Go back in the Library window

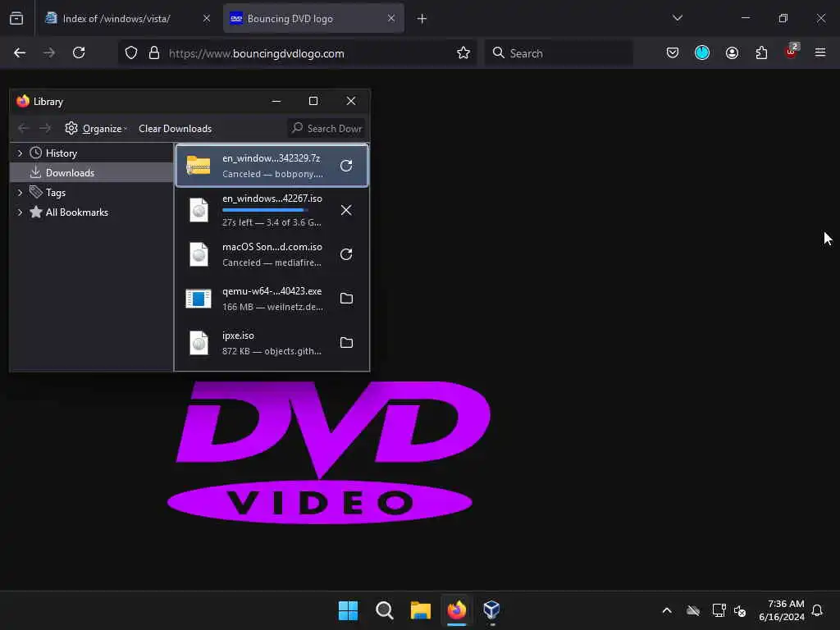(x=23, y=128)
